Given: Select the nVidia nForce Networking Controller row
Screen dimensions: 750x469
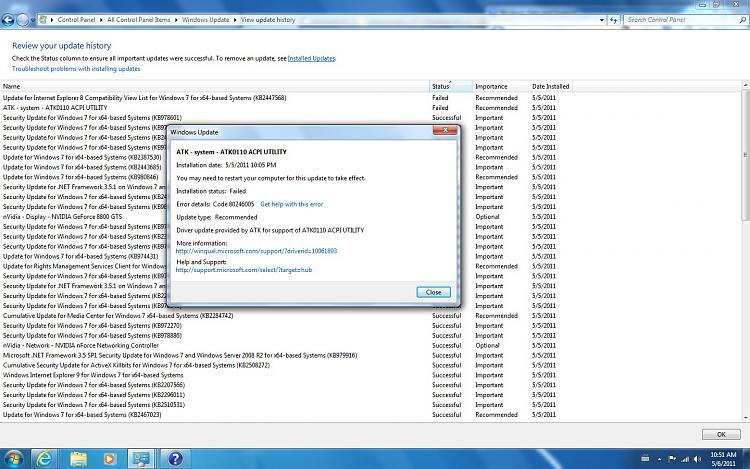Looking at the screenshot, I should coord(286,345).
